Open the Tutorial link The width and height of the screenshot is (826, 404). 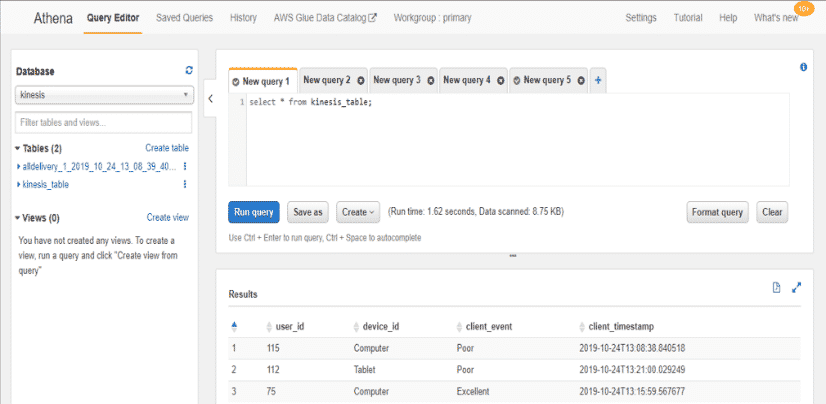point(688,18)
